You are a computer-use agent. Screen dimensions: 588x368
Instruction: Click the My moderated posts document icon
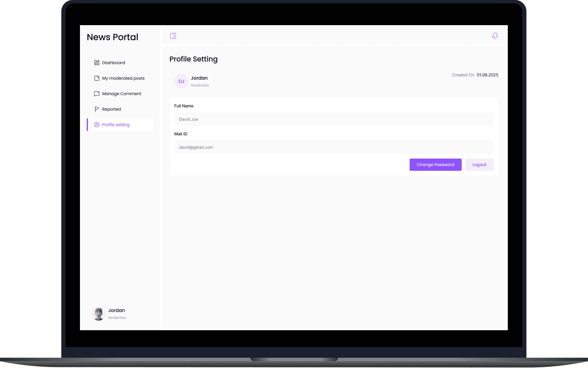(97, 78)
